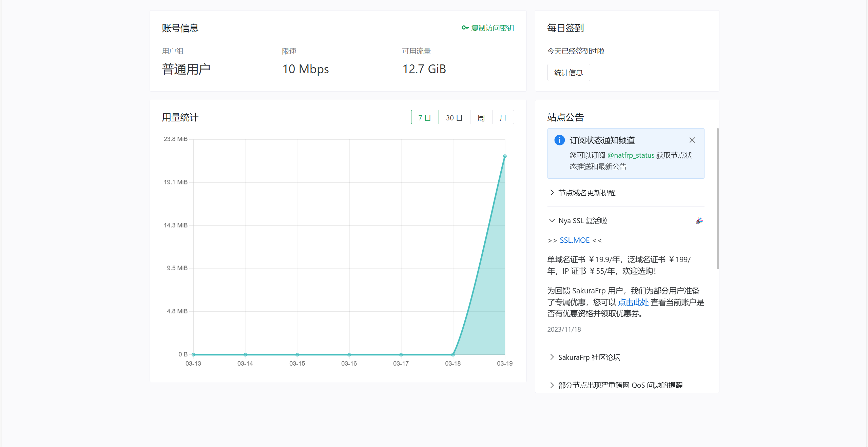Click the announcements panel scrollbar
This screenshot has height=447, width=868.
click(x=717, y=198)
